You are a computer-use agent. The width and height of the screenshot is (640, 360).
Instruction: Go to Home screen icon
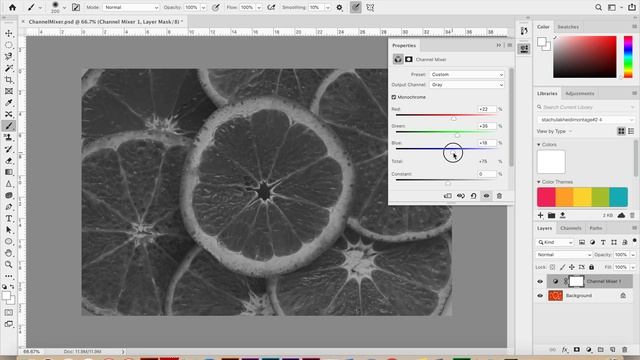pyautogui.click(x=12, y=7)
